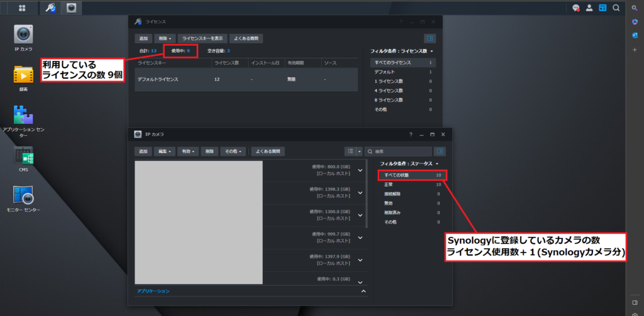The image size is (644, 316).
Task: Expand camera row using 999.7 (GB)
Action: [x=360, y=237]
